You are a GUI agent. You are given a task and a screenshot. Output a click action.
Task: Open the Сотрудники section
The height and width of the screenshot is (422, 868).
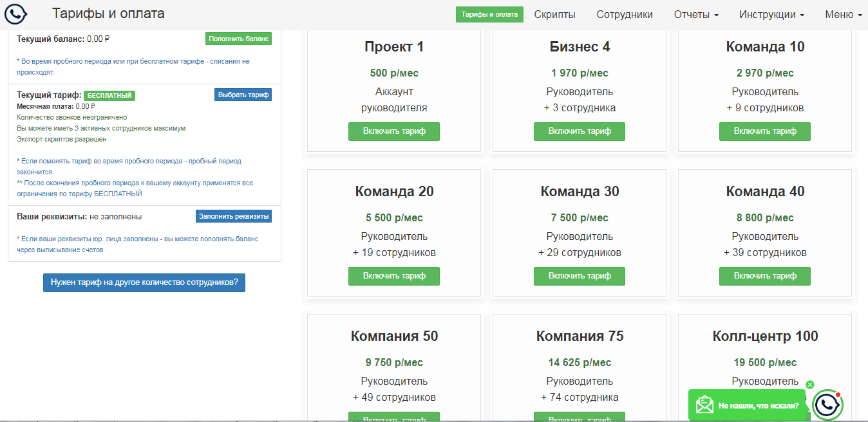(x=624, y=14)
